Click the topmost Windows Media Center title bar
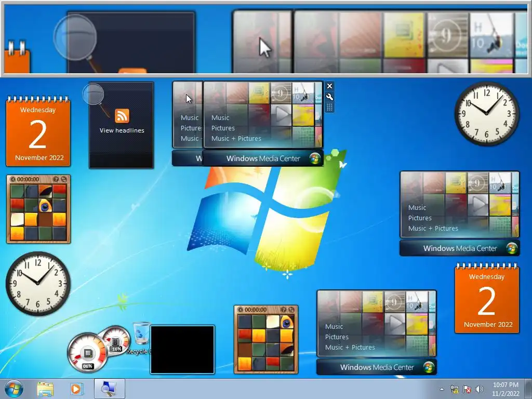The height and width of the screenshot is (399, 532). pos(263,158)
